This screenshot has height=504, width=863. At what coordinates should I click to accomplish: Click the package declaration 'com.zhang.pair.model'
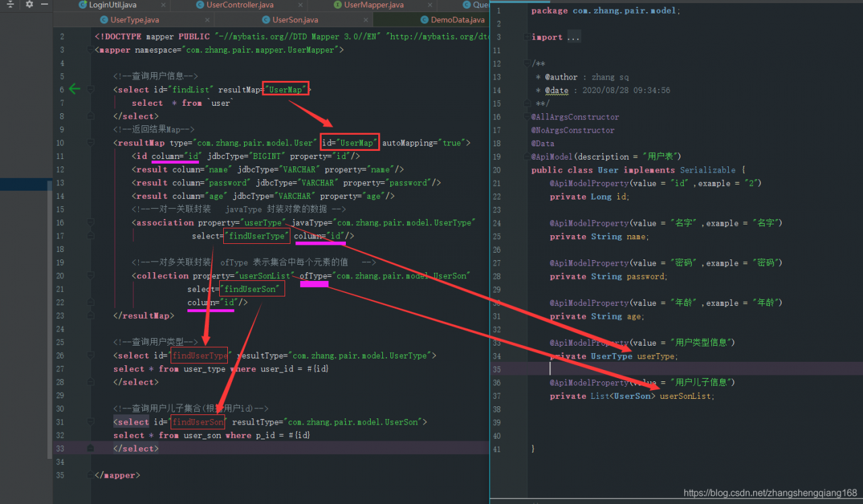(625, 11)
